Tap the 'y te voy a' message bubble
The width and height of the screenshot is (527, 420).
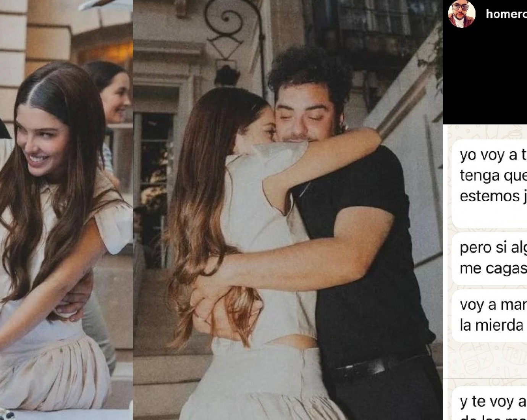(493, 405)
